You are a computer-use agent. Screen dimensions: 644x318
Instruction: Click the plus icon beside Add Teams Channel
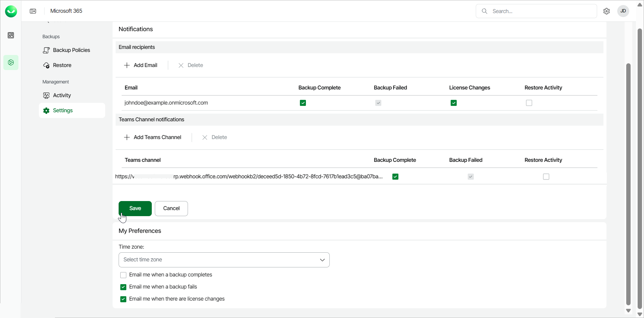[x=127, y=137]
